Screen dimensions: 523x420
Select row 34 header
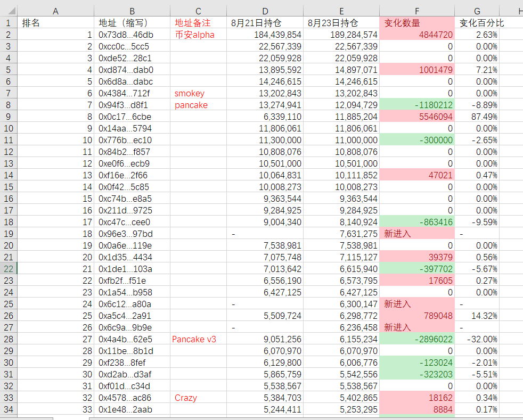[x=9, y=409]
